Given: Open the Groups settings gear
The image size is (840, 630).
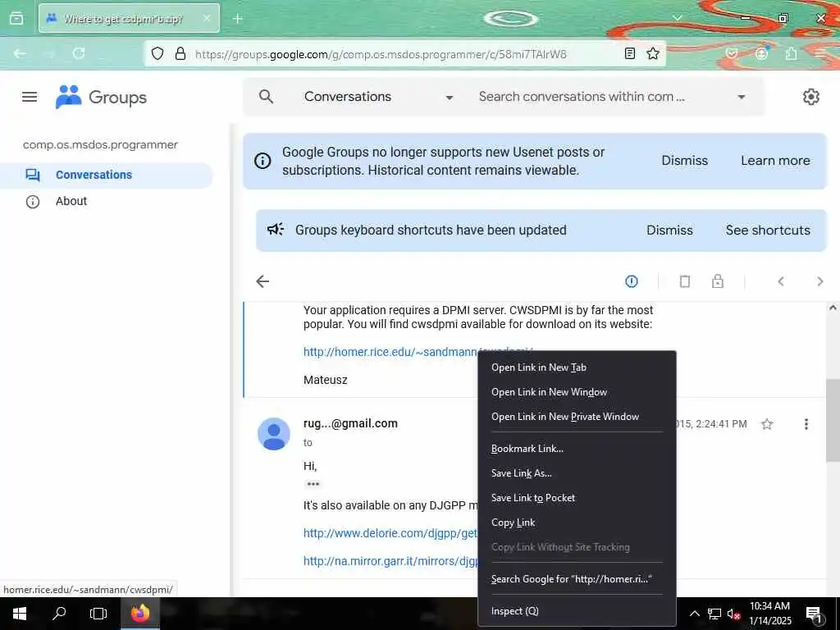Looking at the screenshot, I should coord(810,97).
